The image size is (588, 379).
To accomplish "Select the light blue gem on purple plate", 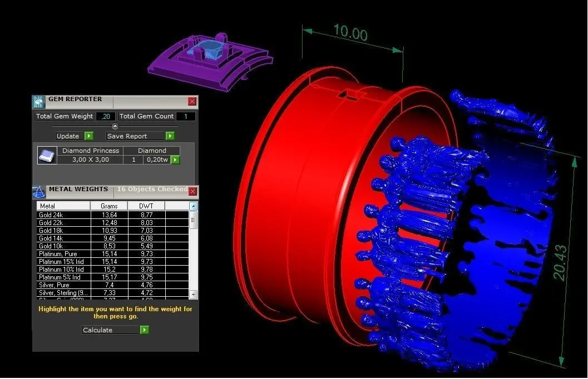I will tap(208, 50).
